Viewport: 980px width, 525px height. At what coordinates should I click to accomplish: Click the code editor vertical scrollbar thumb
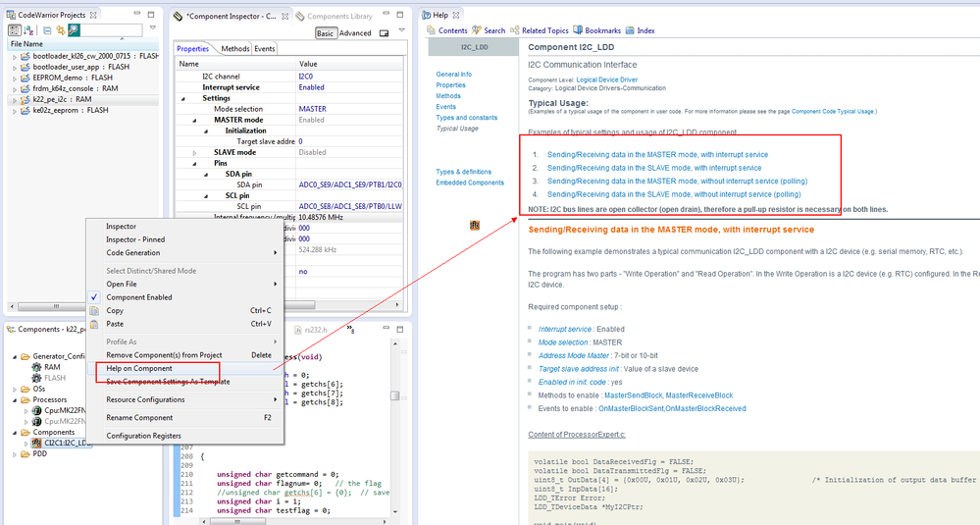pyautogui.click(x=395, y=395)
